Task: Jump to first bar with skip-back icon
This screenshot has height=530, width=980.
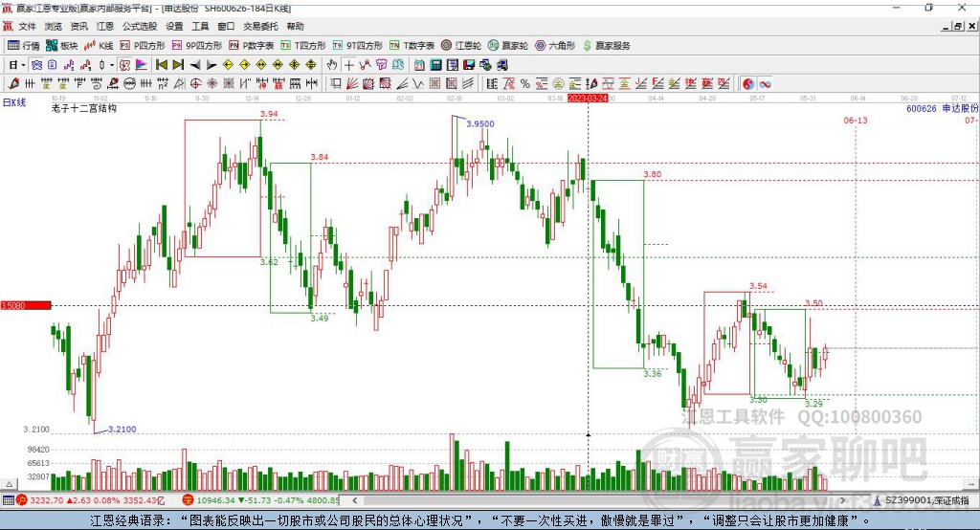Action: click(x=161, y=65)
